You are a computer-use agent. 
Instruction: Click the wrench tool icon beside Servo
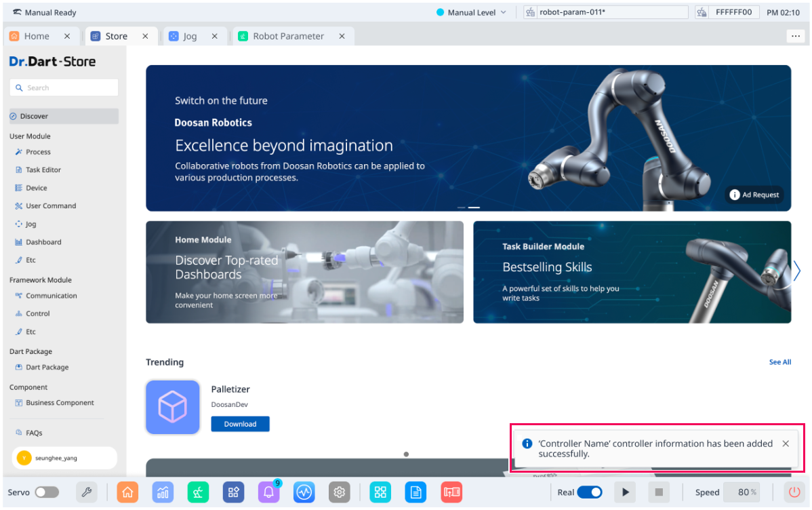87,492
